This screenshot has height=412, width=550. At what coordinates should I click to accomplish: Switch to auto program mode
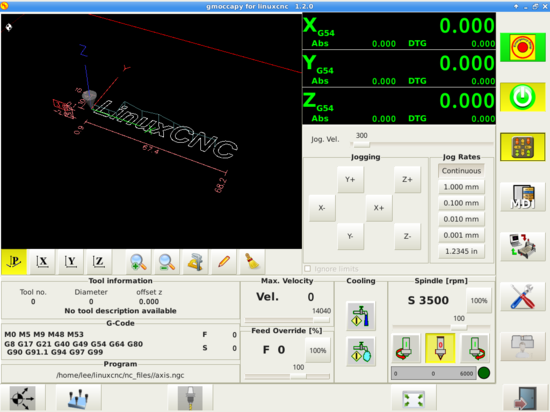(522, 246)
